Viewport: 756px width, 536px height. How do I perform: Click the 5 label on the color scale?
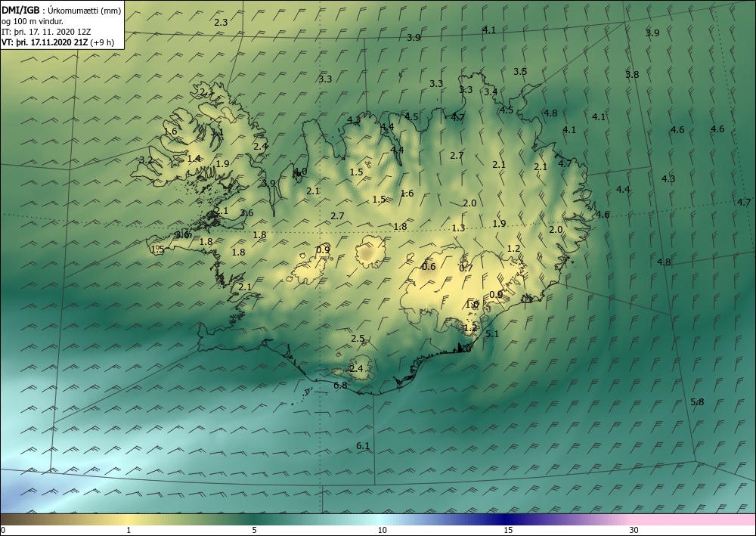[x=254, y=530]
